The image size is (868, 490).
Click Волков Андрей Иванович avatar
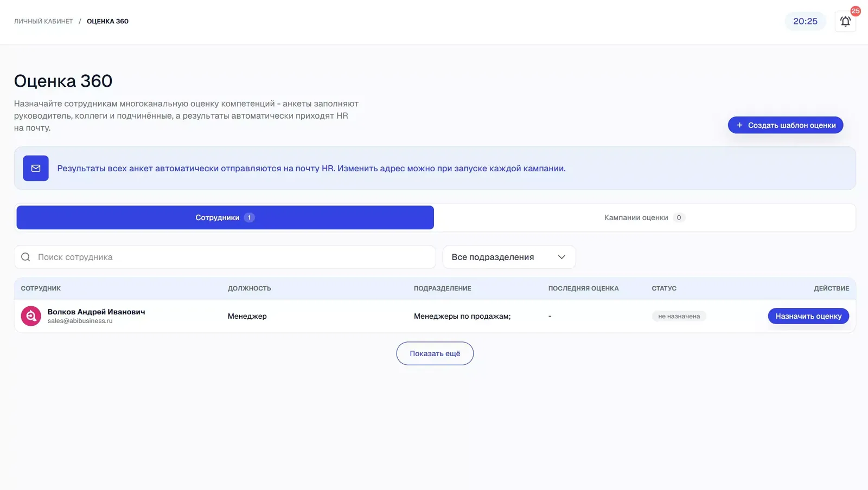[x=31, y=316]
